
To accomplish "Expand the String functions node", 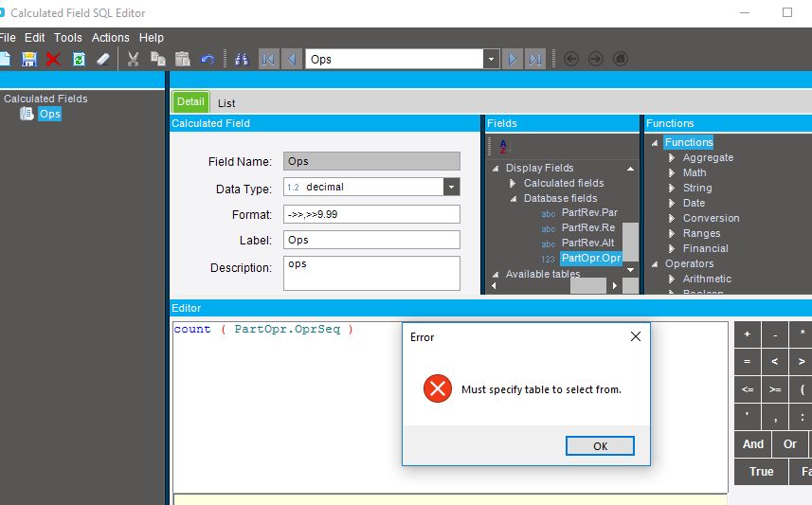I will tap(672, 188).
